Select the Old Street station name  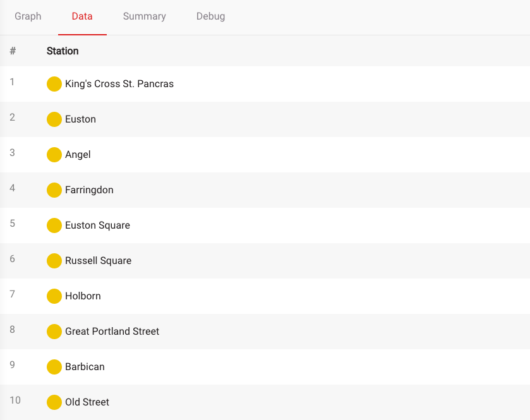[87, 402]
